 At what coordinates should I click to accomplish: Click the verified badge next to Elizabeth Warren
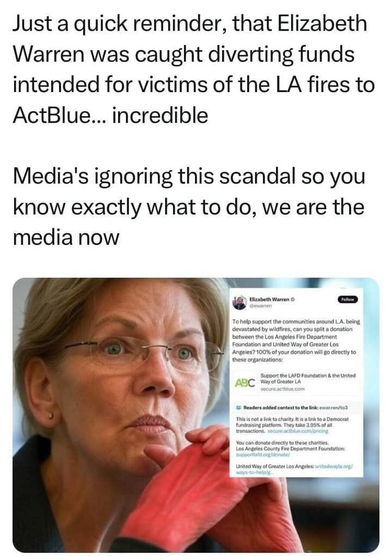pyautogui.click(x=293, y=299)
